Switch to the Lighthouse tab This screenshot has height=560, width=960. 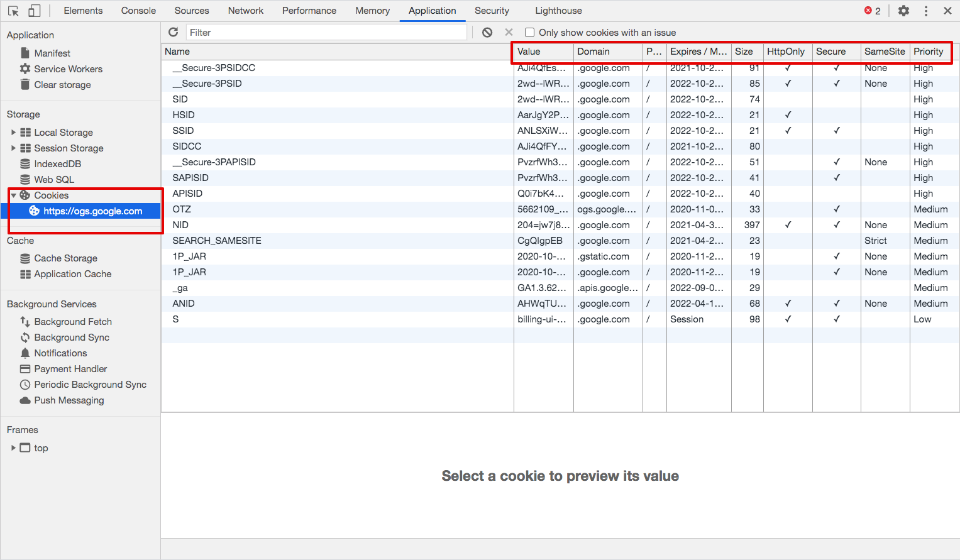[558, 11]
